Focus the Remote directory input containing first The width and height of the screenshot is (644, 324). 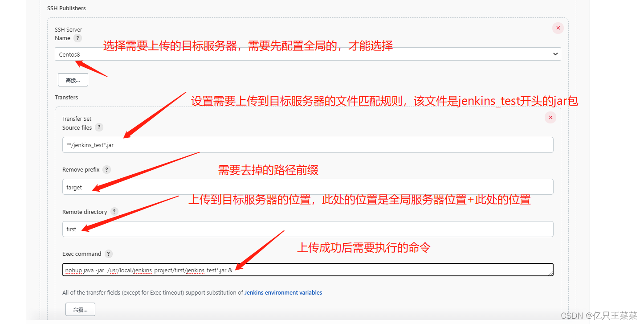308,229
